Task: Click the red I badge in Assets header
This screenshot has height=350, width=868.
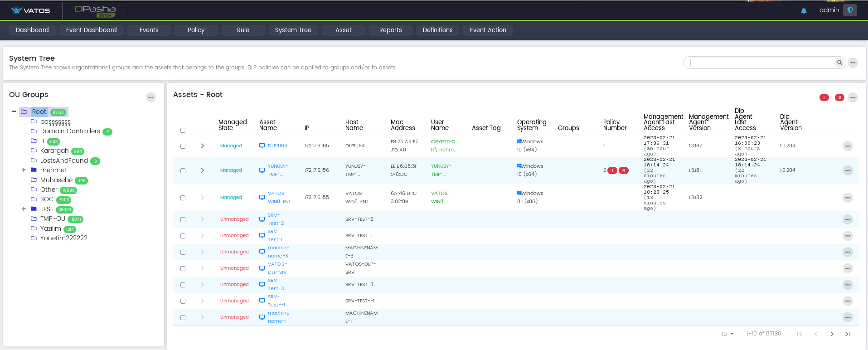Action: (824, 97)
